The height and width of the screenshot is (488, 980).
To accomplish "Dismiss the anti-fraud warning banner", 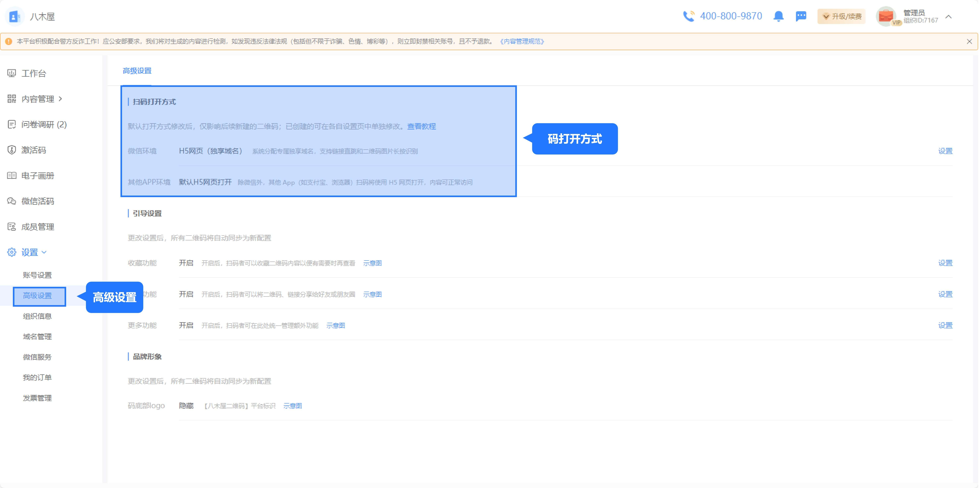I will click(x=969, y=41).
